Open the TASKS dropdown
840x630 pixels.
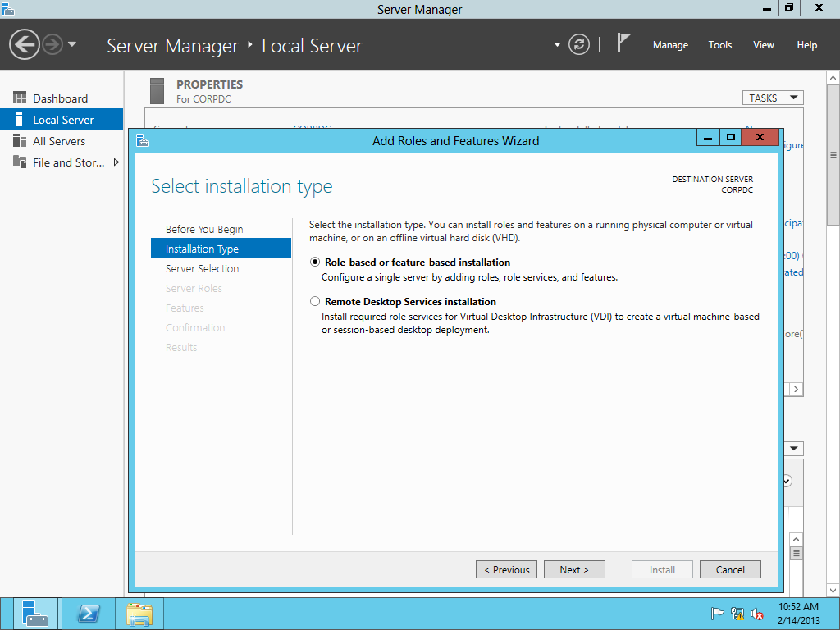tap(772, 98)
